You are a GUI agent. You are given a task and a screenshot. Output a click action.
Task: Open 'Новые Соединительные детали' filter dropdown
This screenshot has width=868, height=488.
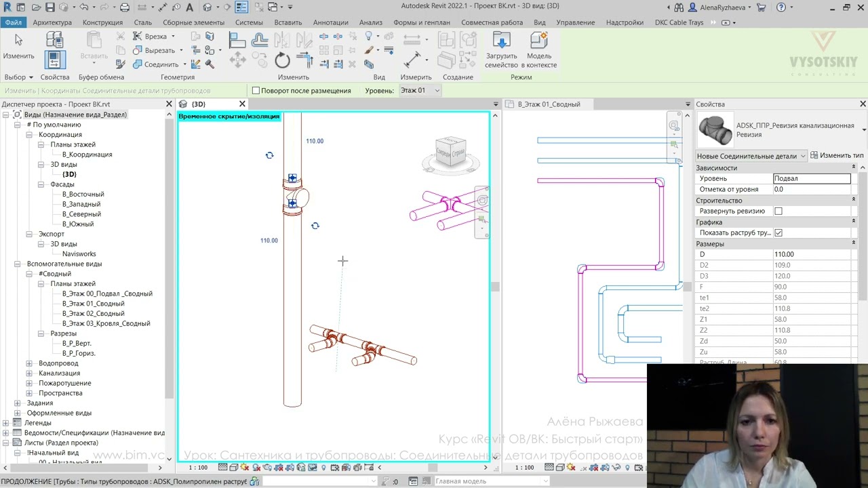tap(751, 156)
